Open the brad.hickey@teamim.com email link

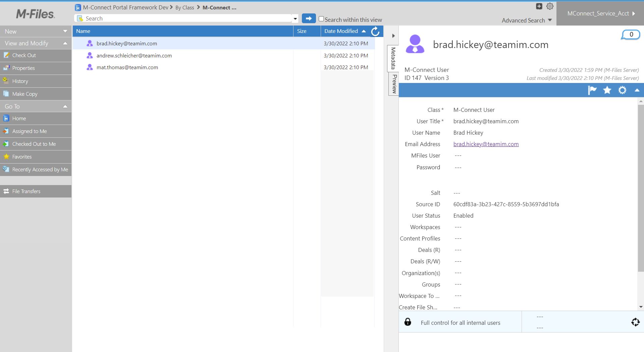[486, 144]
